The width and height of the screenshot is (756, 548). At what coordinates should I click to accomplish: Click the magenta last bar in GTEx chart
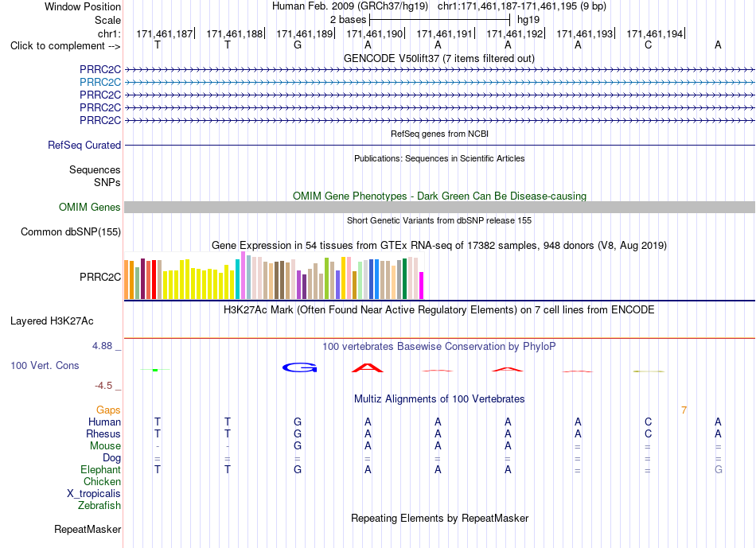point(422,286)
